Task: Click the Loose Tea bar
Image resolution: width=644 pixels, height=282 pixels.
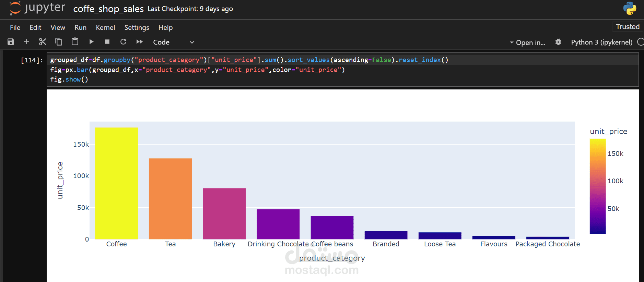Action: pos(440,236)
